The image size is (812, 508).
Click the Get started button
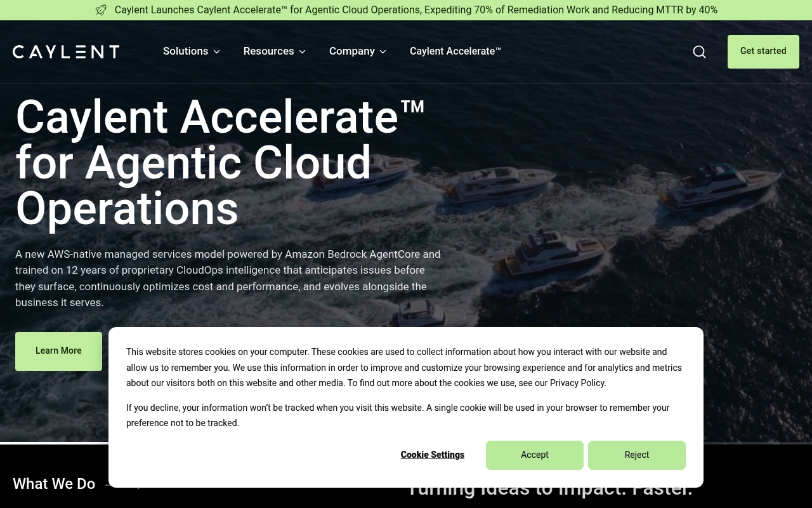pyautogui.click(x=763, y=51)
